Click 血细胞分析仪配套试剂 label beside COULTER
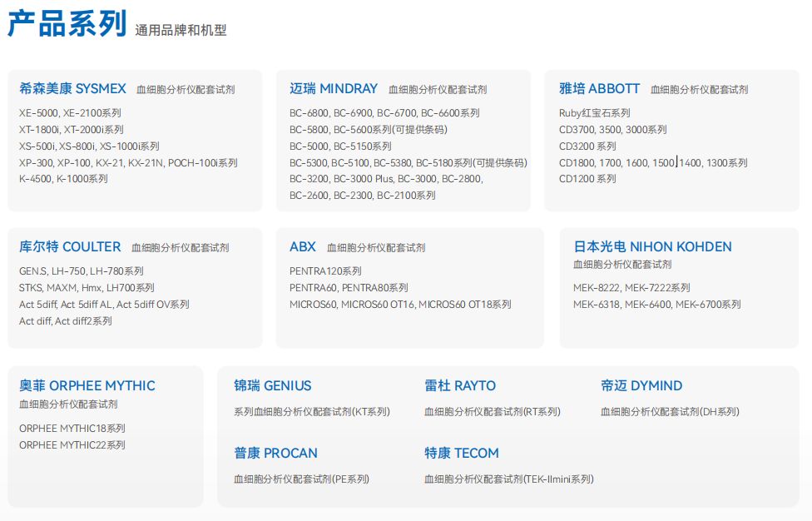The width and height of the screenshot is (812, 521). coord(181,247)
